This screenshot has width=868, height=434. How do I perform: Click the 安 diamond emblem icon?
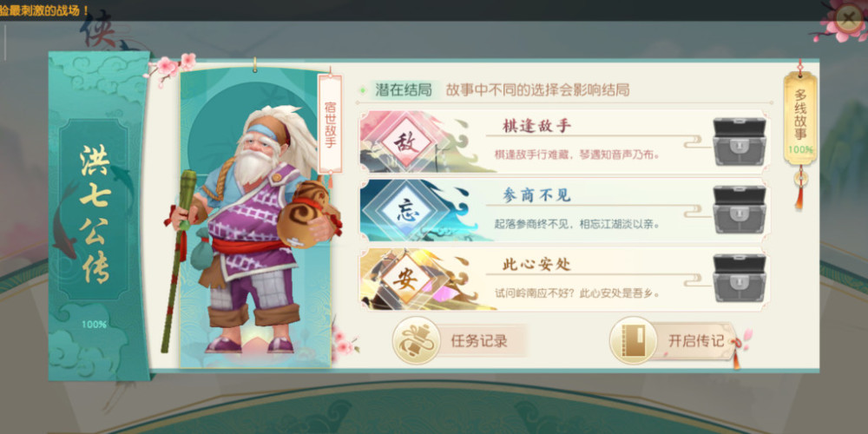pyautogui.click(x=405, y=279)
